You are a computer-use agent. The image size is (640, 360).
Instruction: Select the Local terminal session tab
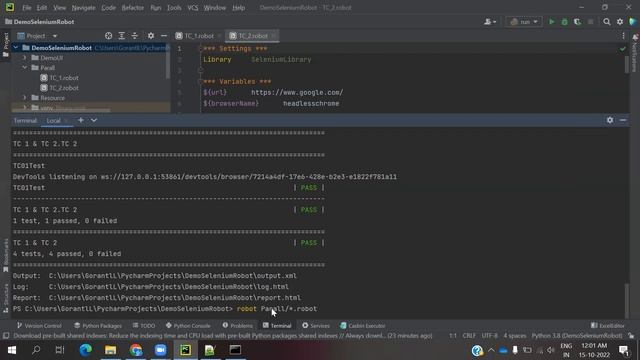53,121
